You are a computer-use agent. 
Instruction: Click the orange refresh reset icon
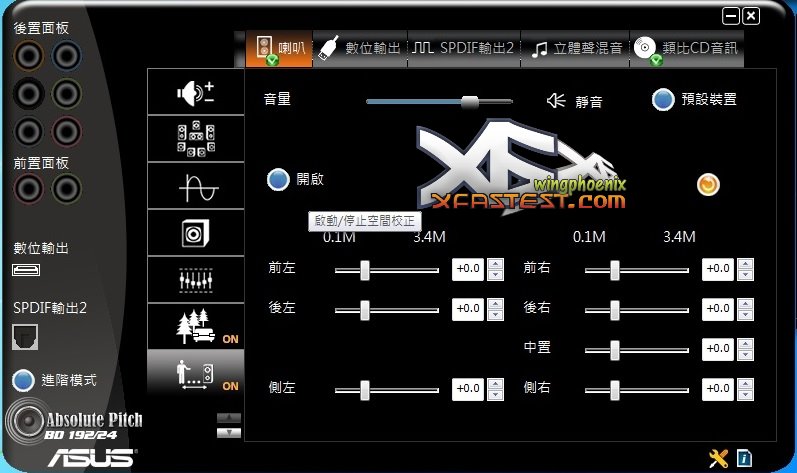(x=708, y=184)
